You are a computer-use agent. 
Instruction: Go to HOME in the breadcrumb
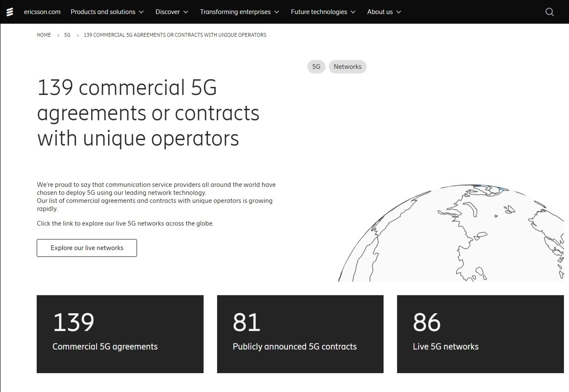(x=44, y=35)
